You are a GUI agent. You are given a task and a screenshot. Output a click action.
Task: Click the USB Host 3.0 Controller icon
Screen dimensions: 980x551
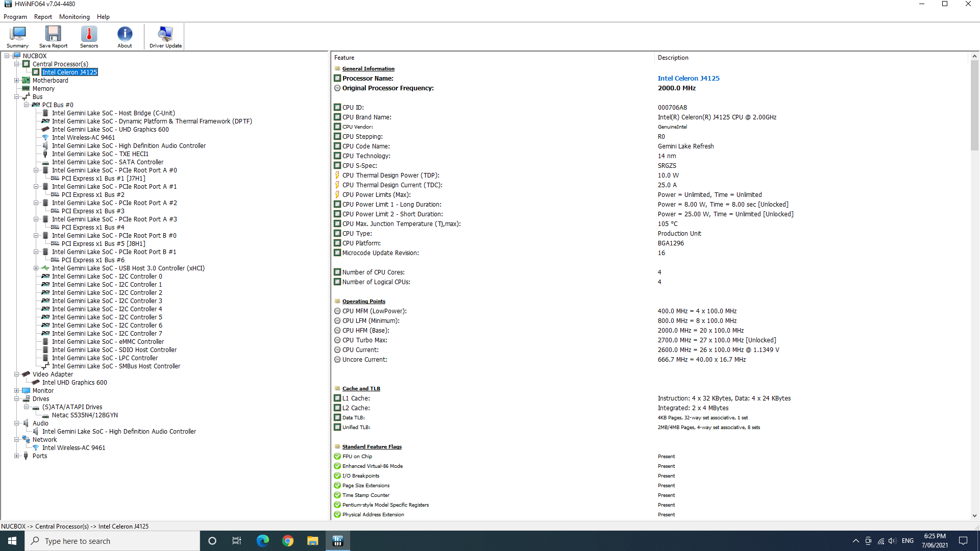[45, 268]
